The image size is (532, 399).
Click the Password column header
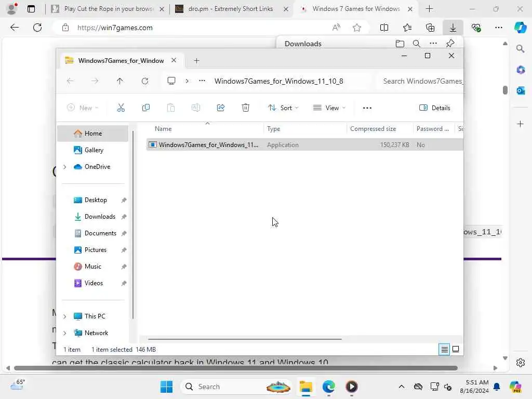point(433,129)
